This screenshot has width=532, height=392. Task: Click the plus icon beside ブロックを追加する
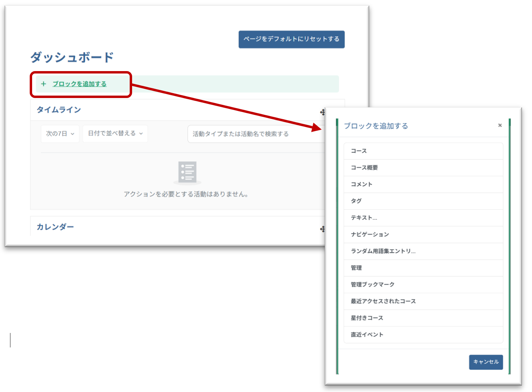coord(44,84)
